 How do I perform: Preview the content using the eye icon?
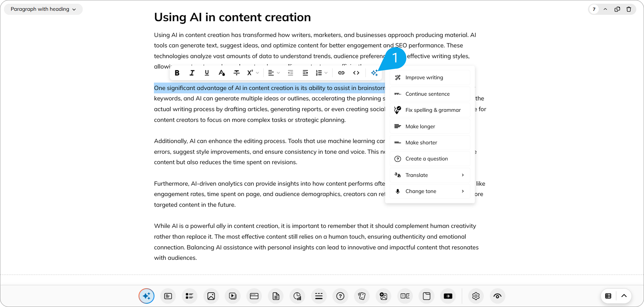[x=497, y=296]
